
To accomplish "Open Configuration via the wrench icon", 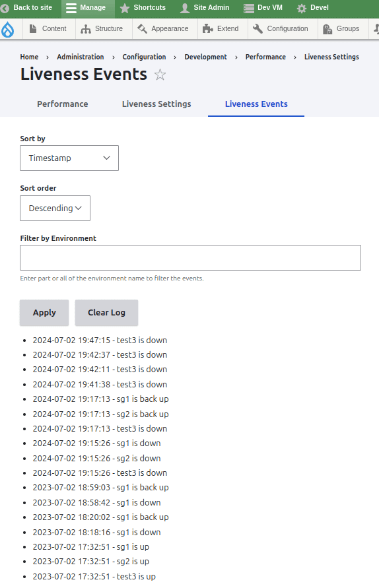I will [x=258, y=28].
